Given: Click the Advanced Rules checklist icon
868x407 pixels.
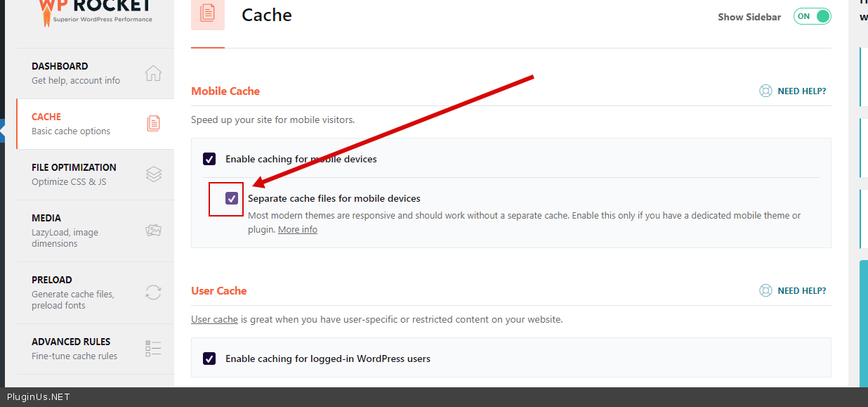Looking at the screenshot, I should pyautogui.click(x=153, y=349).
